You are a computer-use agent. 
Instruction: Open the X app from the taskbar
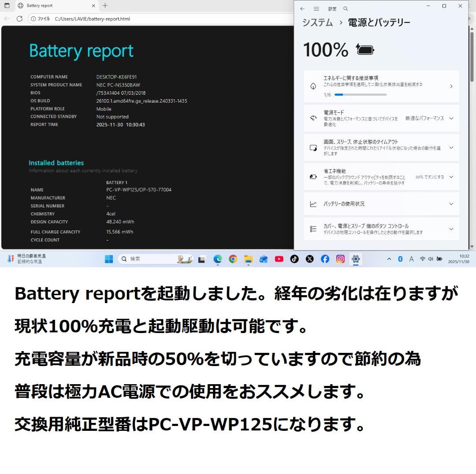pyautogui.click(x=310, y=259)
